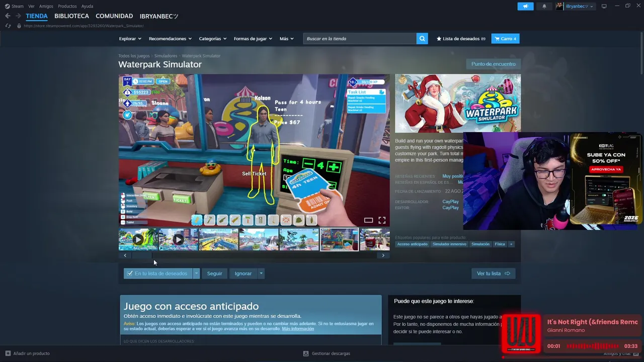Open Gestionar descargas download icon
Image resolution: width=644 pixels, height=362 pixels.
305,353
